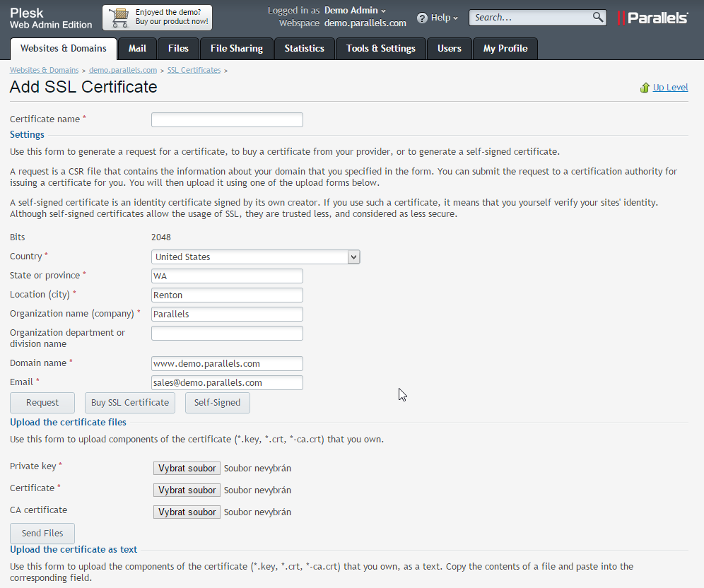Image resolution: width=704 pixels, height=588 pixels.
Task: Click the Settings section heading
Action: pos(27,135)
